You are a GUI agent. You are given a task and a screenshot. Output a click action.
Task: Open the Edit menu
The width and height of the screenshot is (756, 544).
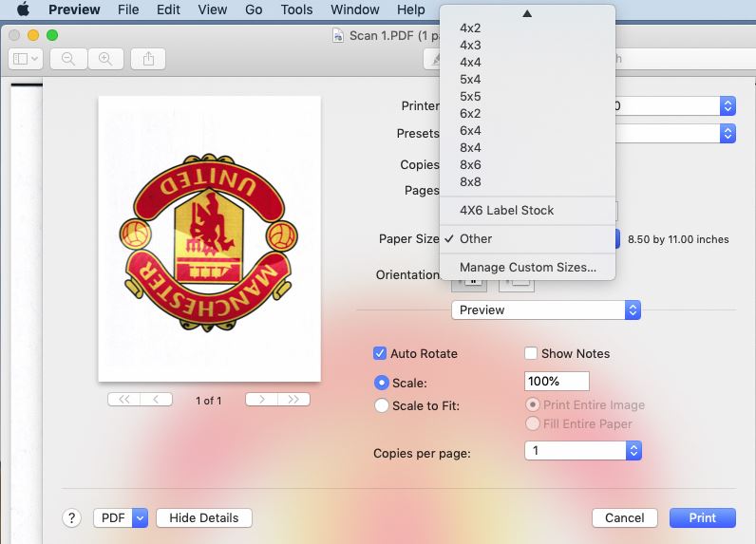click(x=168, y=9)
